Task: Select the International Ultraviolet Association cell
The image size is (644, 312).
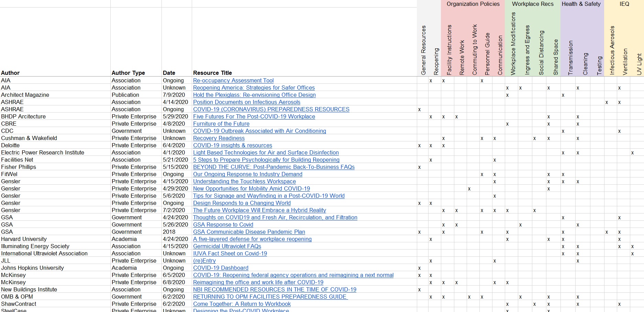Action: (44, 253)
